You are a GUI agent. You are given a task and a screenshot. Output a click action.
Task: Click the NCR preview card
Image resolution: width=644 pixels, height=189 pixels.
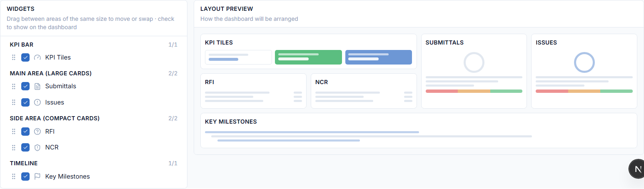pos(364,91)
